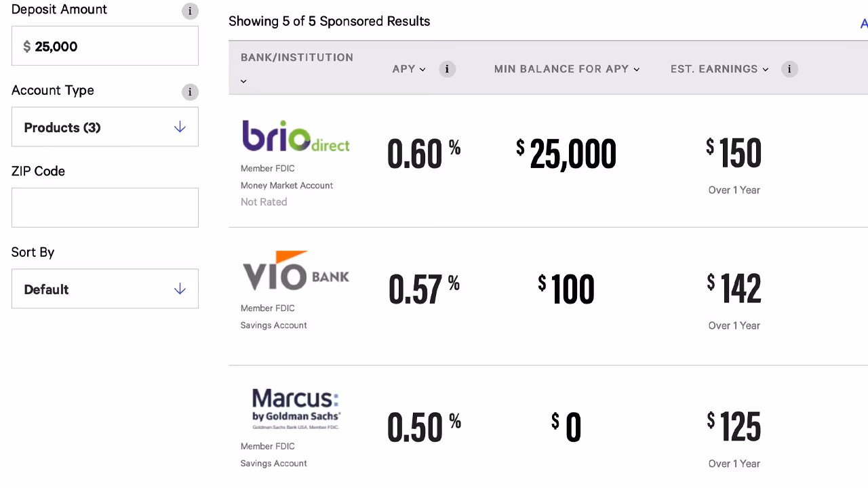Click BrioDirect's Money Market Account label
Screen dimensions: 868x488
click(286, 185)
